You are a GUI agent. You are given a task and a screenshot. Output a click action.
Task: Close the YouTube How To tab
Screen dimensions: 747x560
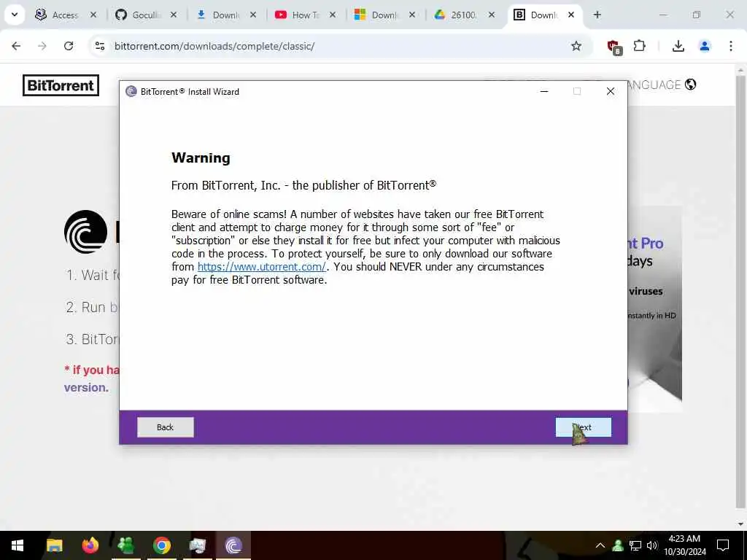(333, 15)
